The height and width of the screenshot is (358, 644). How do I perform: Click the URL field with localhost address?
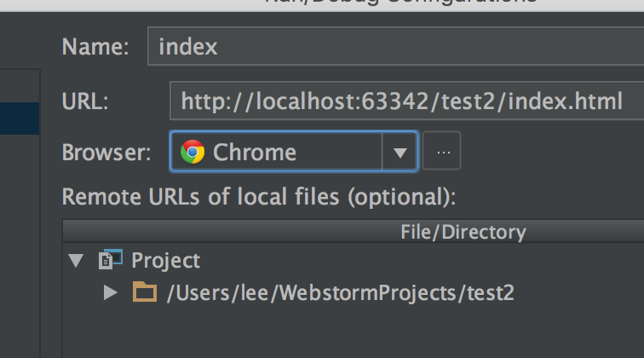point(400,103)
